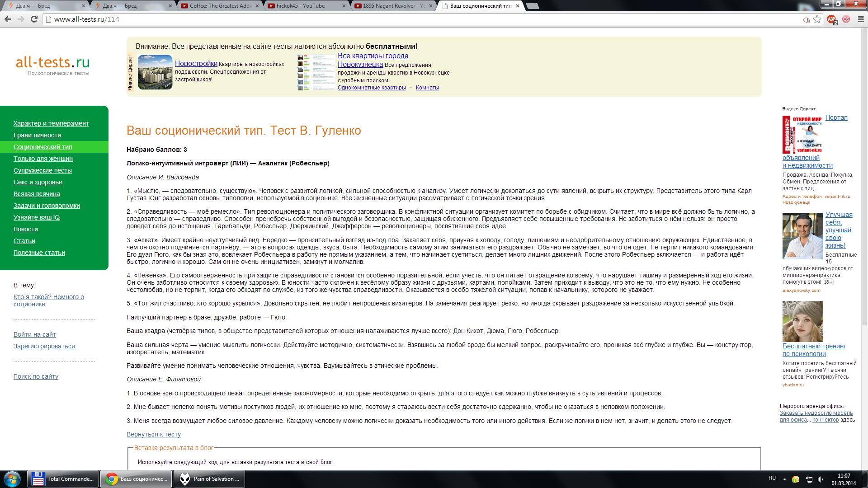Reload the page with refresh icon
This screenshot has height=488, width=868.
pyautogui.click(x=34, y=19)
